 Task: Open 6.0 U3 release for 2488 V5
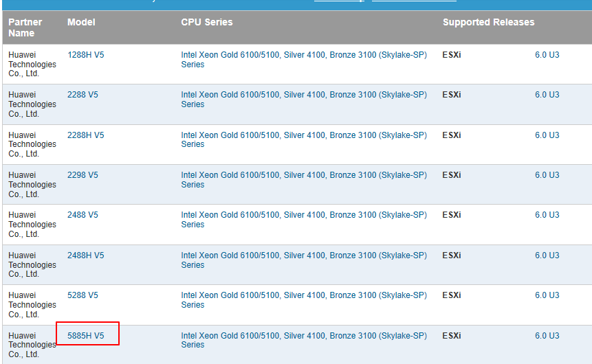pos(547,215)
